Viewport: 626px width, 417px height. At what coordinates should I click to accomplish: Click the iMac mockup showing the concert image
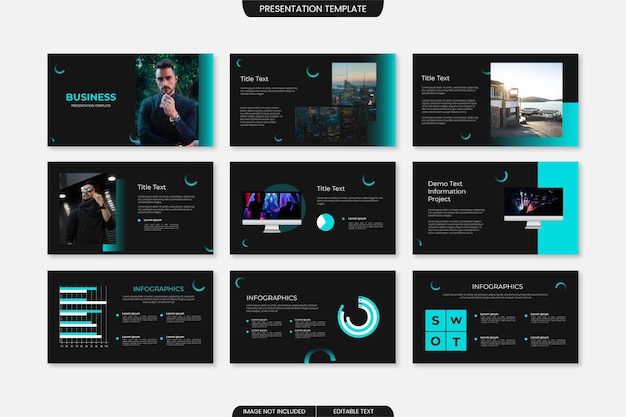click(x=272, y=212)
